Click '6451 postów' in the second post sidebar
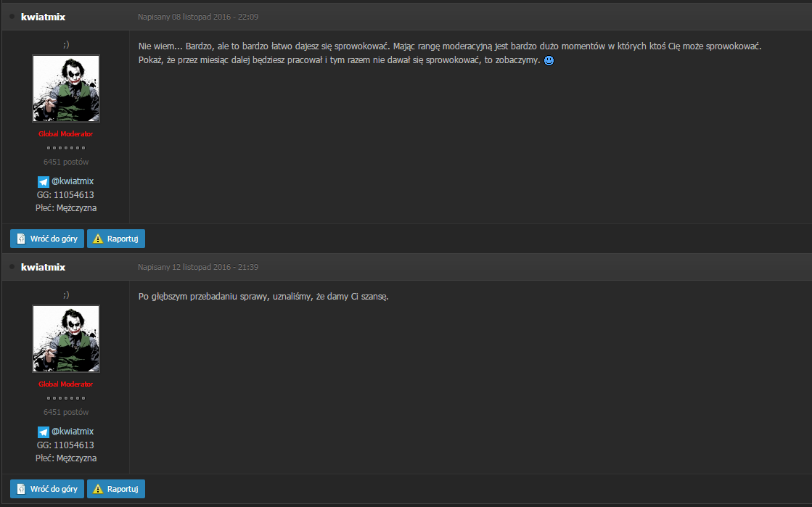The height and width of the screenshot is (507, 812). (x=66, y=412)
